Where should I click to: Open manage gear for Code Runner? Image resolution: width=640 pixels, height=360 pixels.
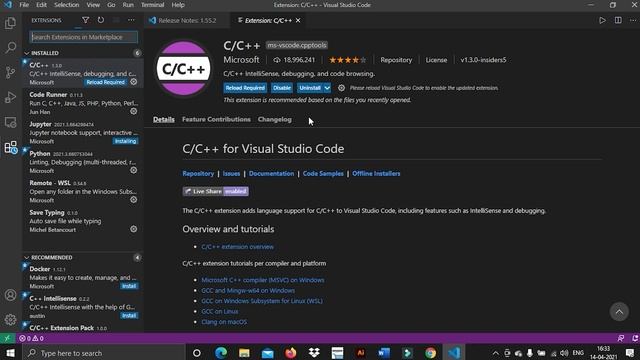click(x=133, y=111)
